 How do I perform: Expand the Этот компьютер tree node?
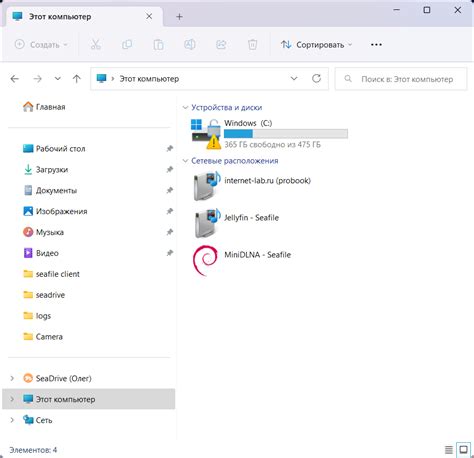[x=12, y=399]
